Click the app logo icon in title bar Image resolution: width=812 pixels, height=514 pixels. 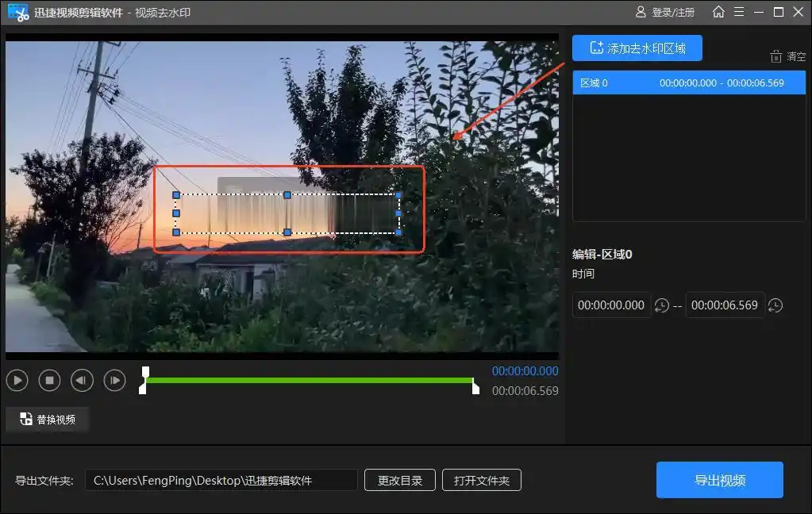[x=18, y=13]
